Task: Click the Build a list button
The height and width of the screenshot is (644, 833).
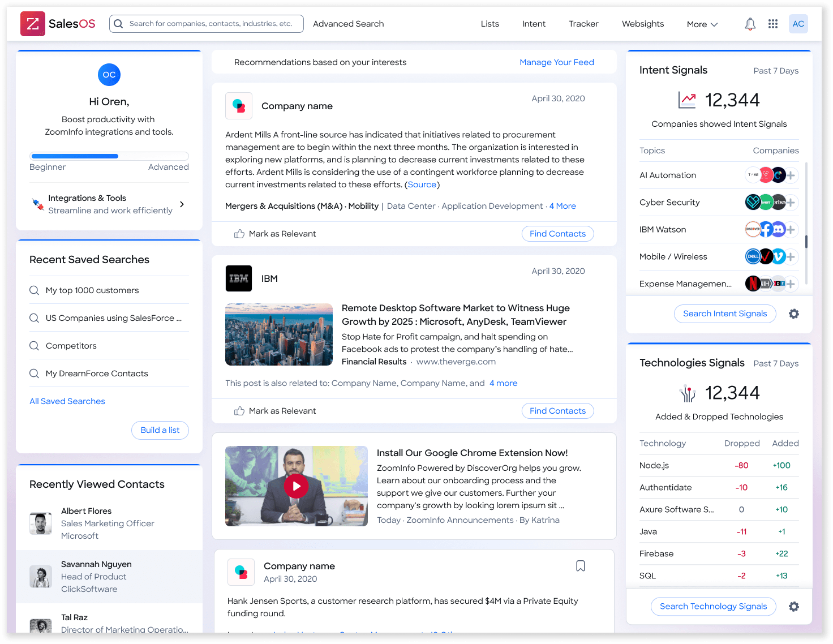Action: [x=160, y=430]
